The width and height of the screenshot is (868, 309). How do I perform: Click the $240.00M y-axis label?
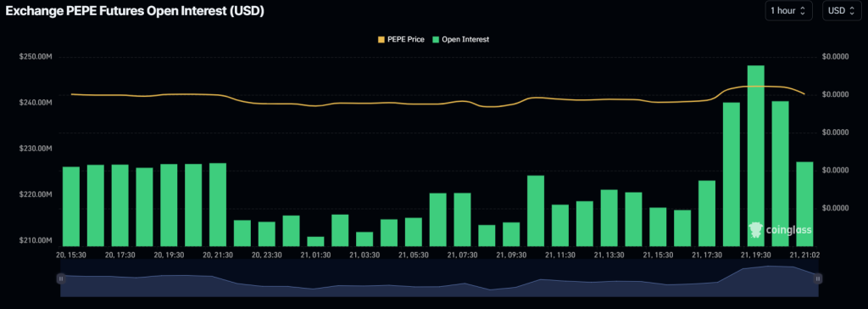[x=36, y=103]
